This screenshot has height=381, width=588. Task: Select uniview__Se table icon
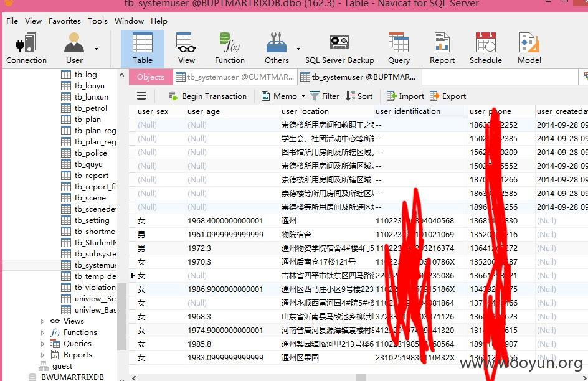tap(66, 299)
